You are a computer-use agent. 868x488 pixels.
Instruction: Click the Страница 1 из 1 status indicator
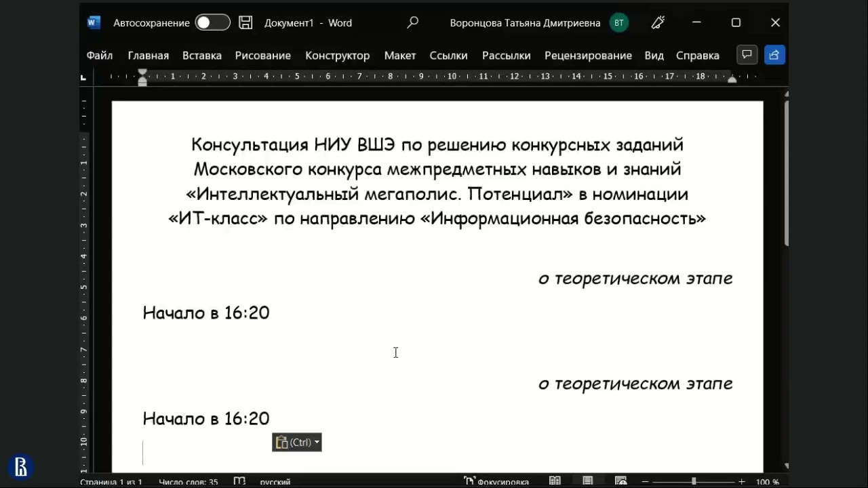(111, 482)
